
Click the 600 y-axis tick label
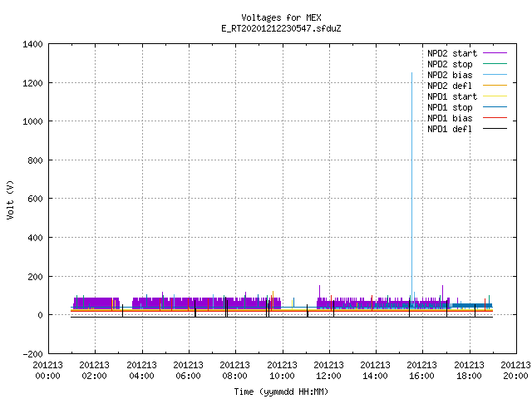point(35,199)
